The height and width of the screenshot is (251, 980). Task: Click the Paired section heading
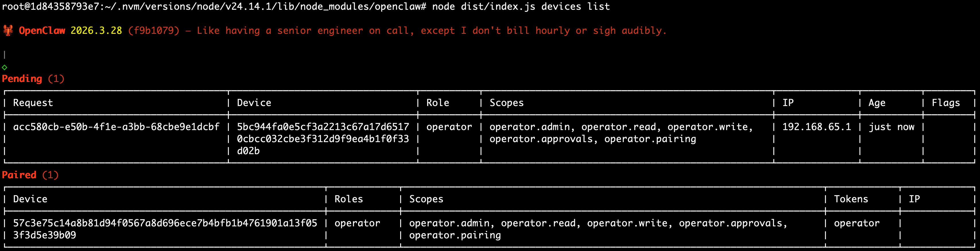[x=19, y=175]
